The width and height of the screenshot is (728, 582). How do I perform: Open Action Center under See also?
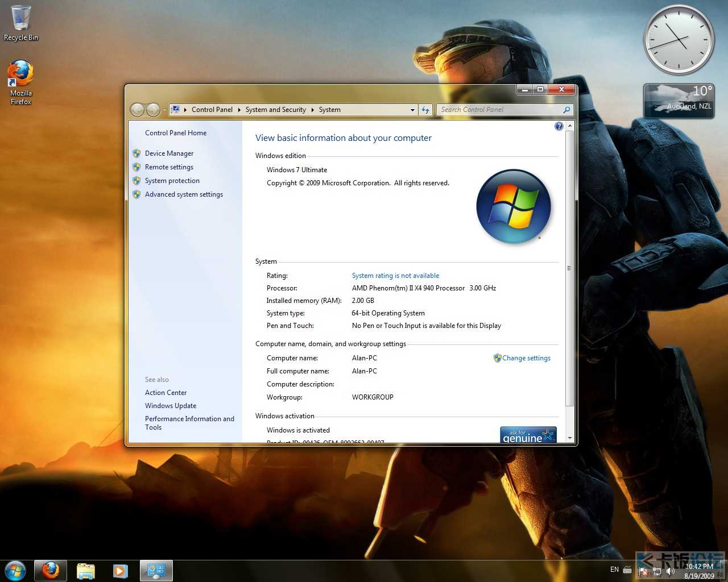click(166, 393)
